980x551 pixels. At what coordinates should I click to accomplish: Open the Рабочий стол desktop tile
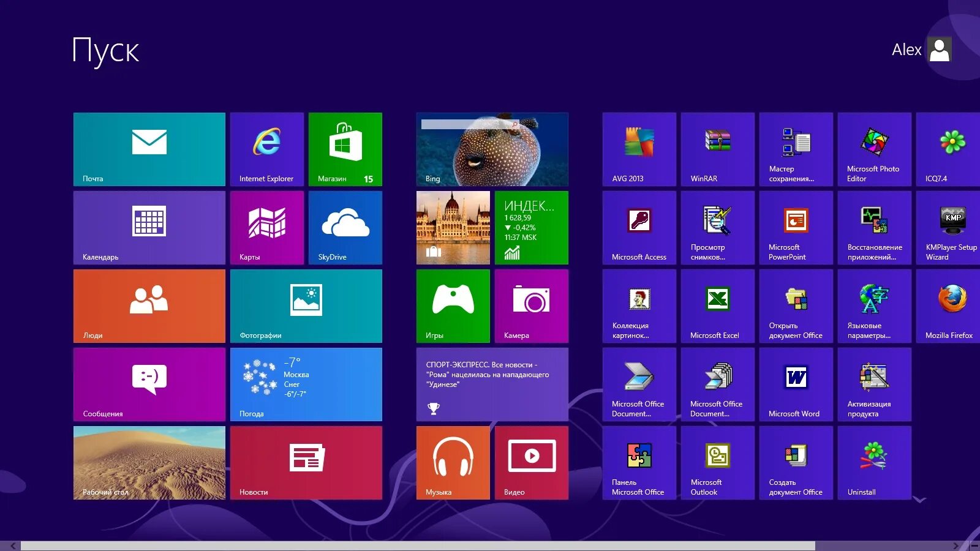(x=149, y=463)
